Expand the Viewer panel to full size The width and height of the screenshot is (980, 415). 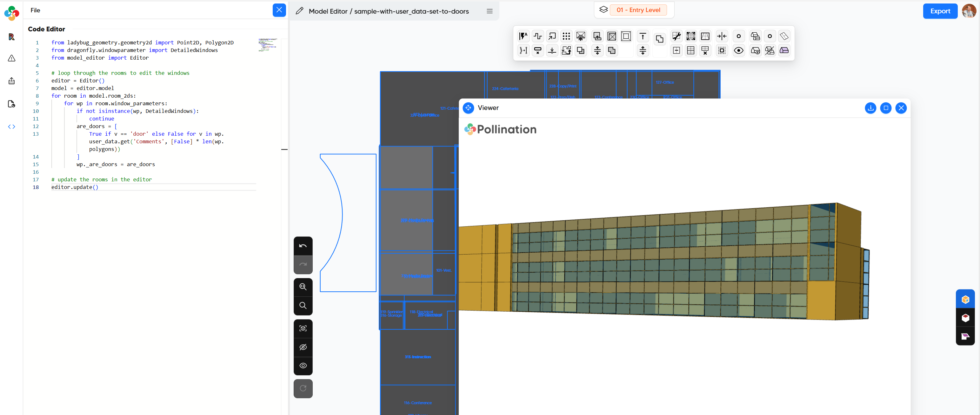coord(886,108)
